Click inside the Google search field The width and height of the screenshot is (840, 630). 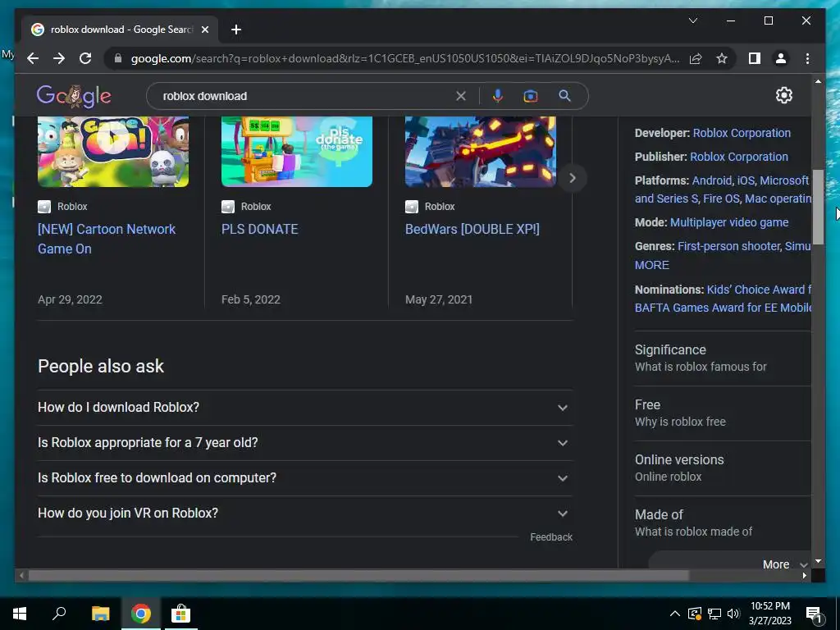point(305,96)
